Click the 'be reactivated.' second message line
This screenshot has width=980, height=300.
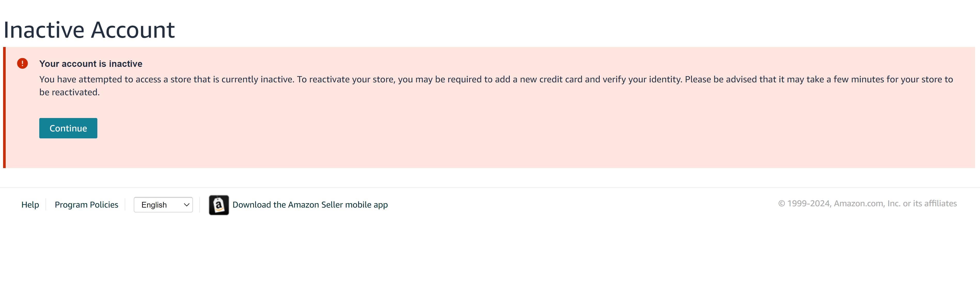(69, 92)
